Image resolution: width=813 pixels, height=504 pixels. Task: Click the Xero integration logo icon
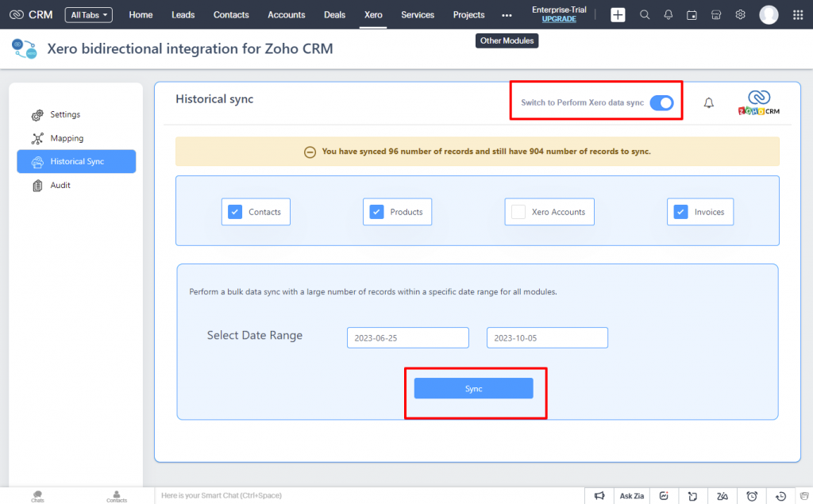click(24, 48)
